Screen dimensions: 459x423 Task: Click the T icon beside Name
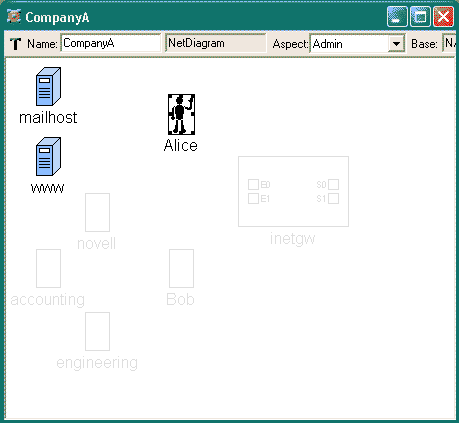(15, 44)
